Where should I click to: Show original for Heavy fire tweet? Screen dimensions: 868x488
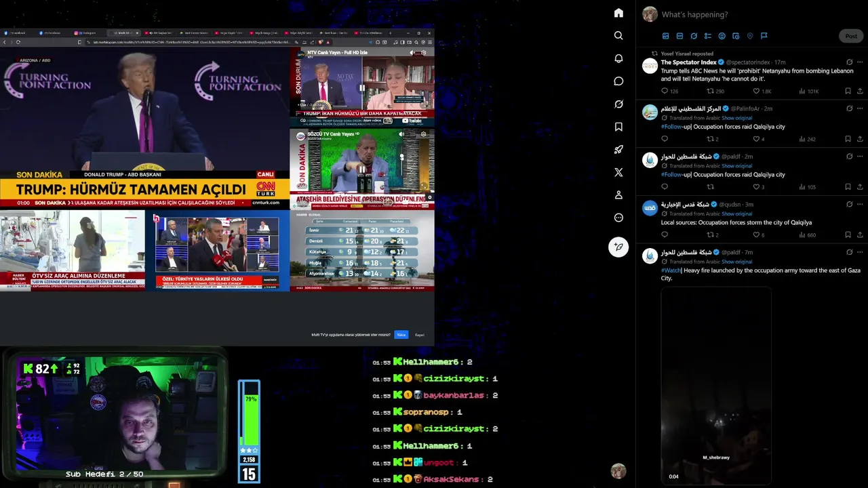[736, 262]
